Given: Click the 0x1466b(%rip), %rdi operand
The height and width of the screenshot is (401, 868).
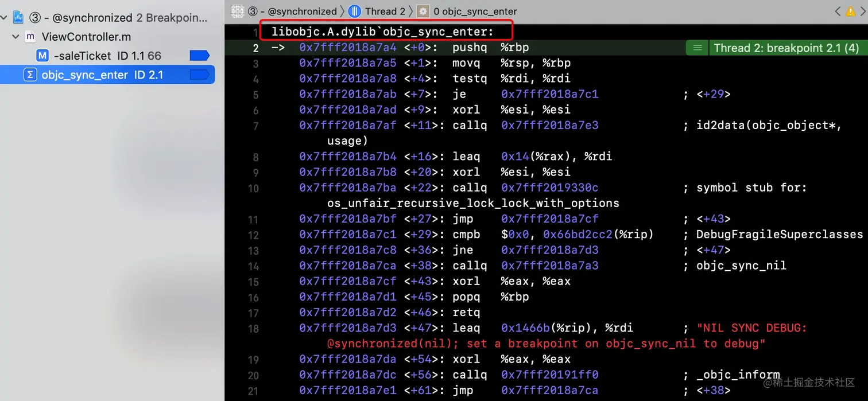Looking at the screenshot, I should click(567, 328).
